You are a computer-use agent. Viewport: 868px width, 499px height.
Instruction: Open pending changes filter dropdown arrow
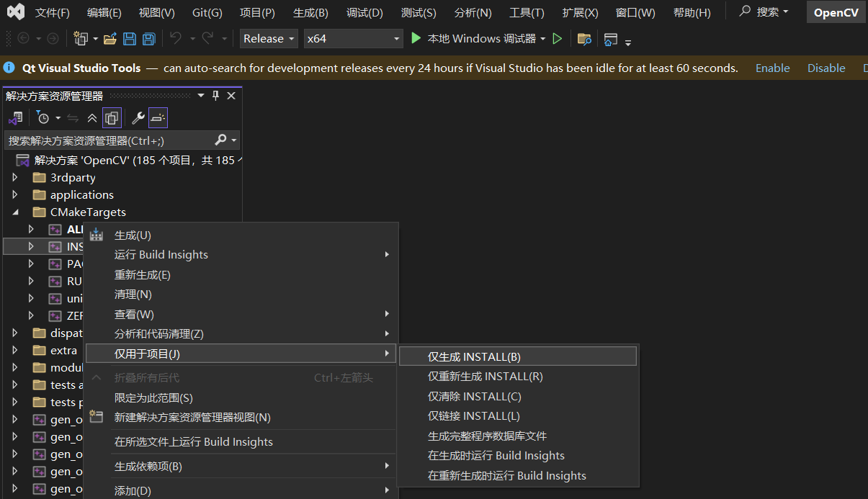click(58, 118)
